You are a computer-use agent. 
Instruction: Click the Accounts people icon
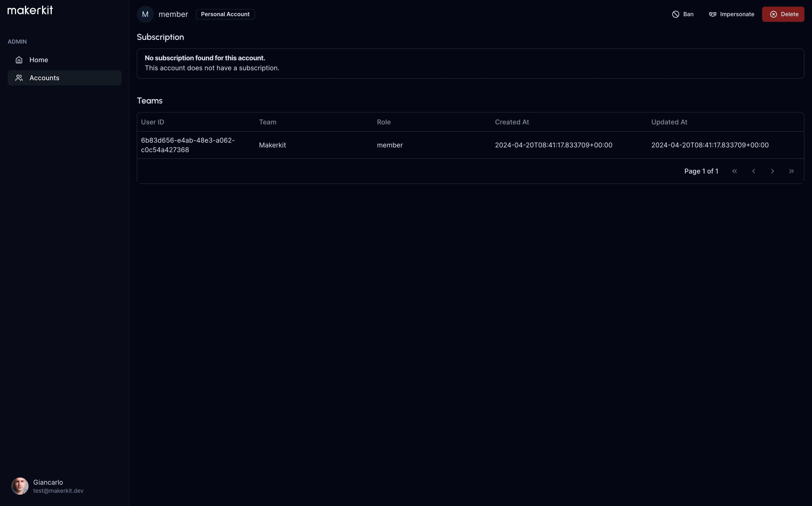click(19, 78)
